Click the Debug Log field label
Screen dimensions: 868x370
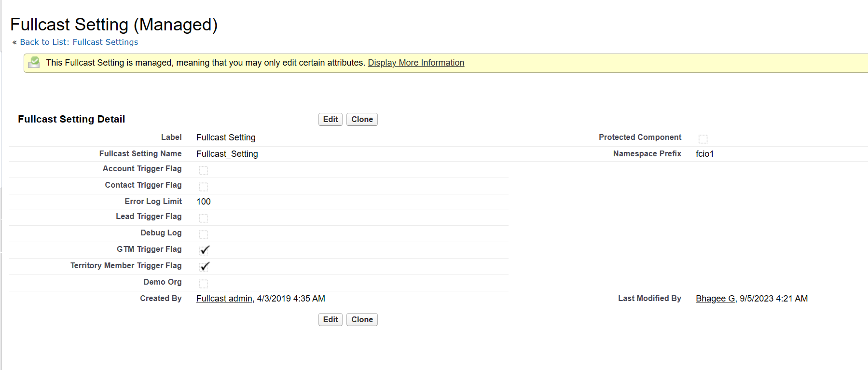(x=161, y=233)
